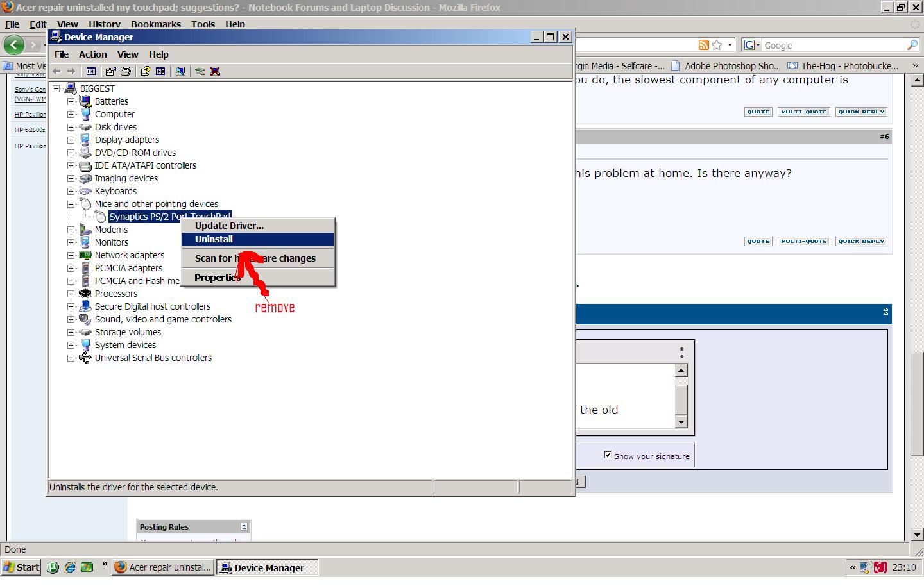Click the BIGGEST computer root icon
Screen dimensions: 924x586
pos(71,88)
